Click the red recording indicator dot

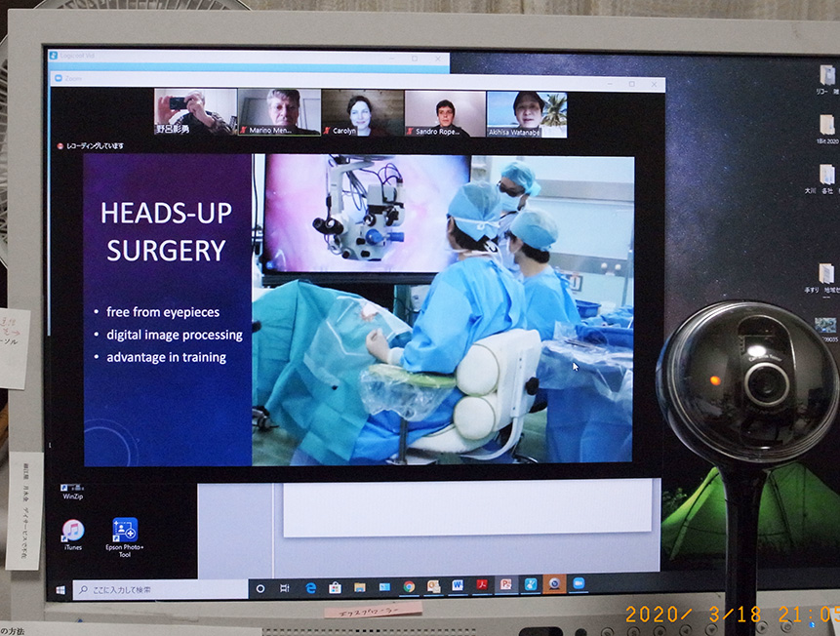[60, 145]
